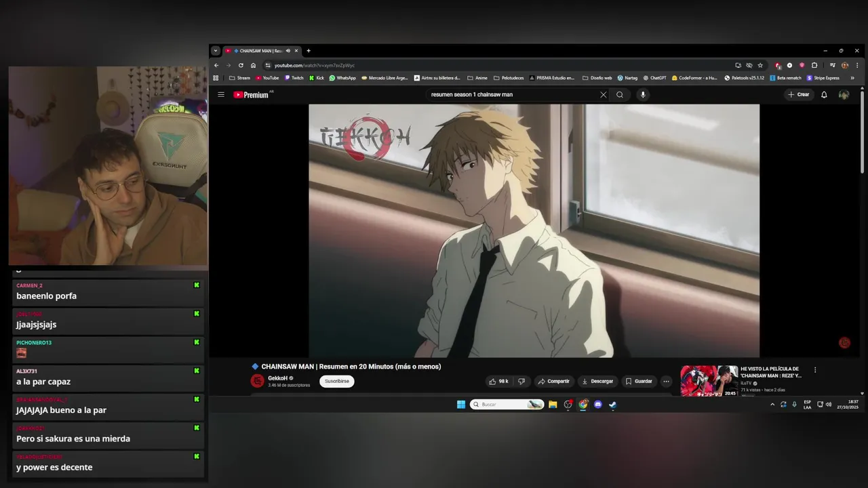Like the video with 98 k likes

[x=498, y=382]
